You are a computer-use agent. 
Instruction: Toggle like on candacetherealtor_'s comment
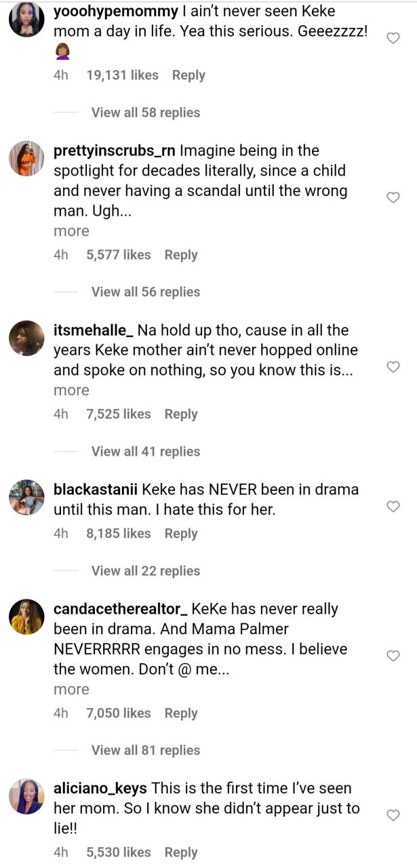(x=393, y=656)
